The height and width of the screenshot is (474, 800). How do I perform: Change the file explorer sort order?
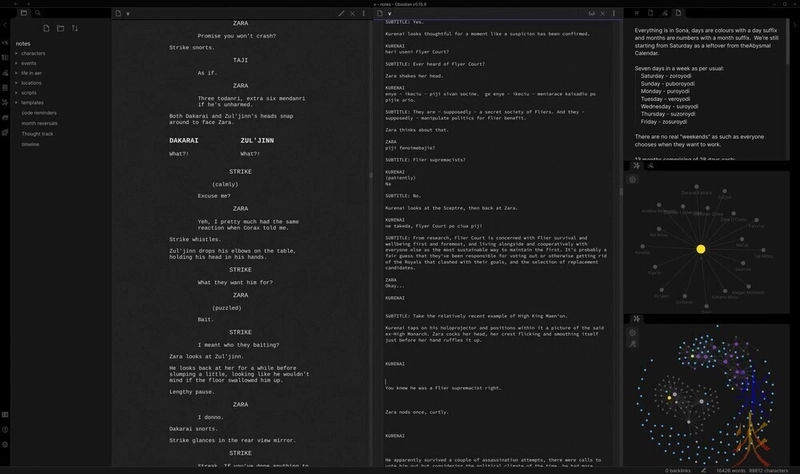tap(75, 28)
